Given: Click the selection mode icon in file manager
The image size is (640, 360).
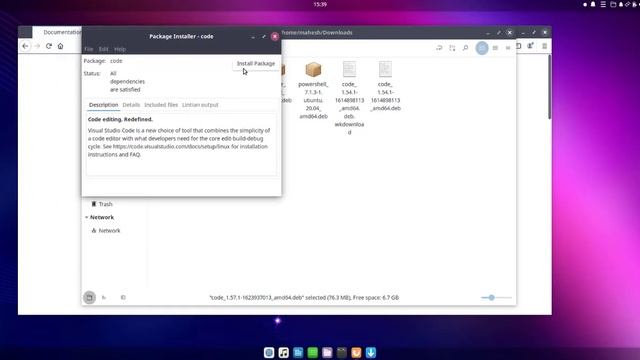Looking at the screenshot, I should (x=452, y=48).
